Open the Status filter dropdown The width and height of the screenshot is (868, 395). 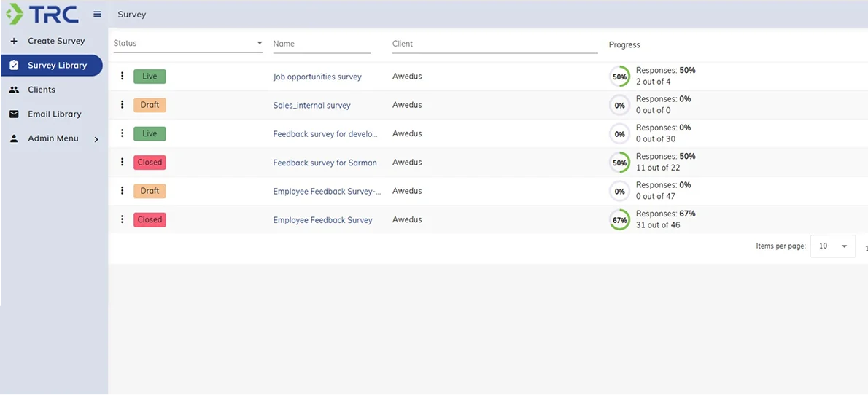point(187,44)
